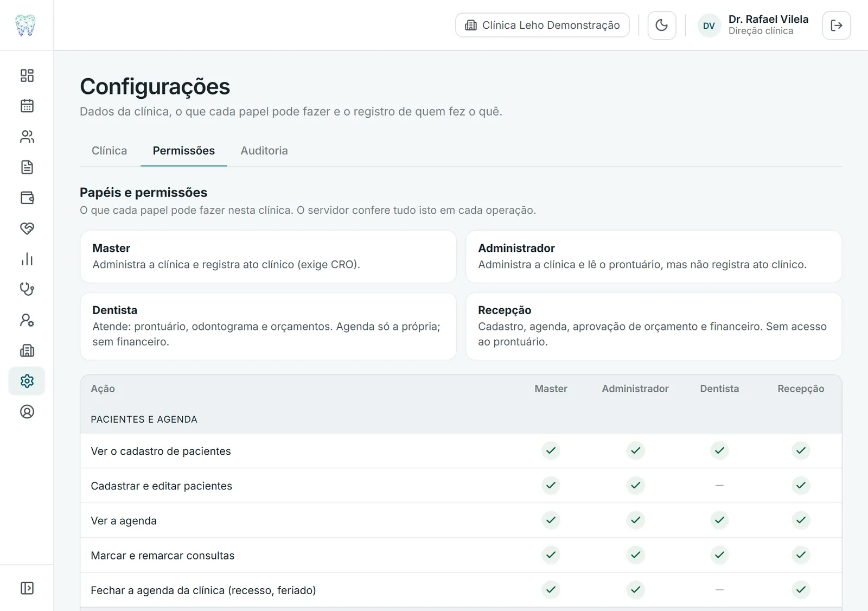Viewport: 868px width, 611px height.
Task: Click the Ação column header
Action: point(103,389)
